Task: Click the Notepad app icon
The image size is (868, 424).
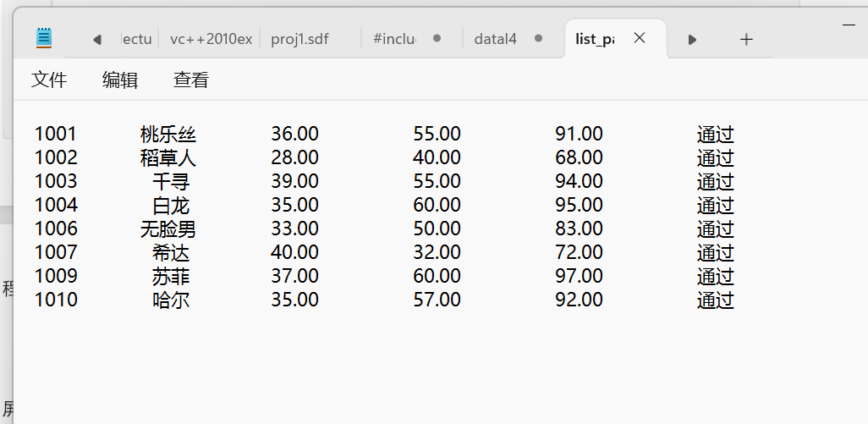Action: (x=44, y=38)
